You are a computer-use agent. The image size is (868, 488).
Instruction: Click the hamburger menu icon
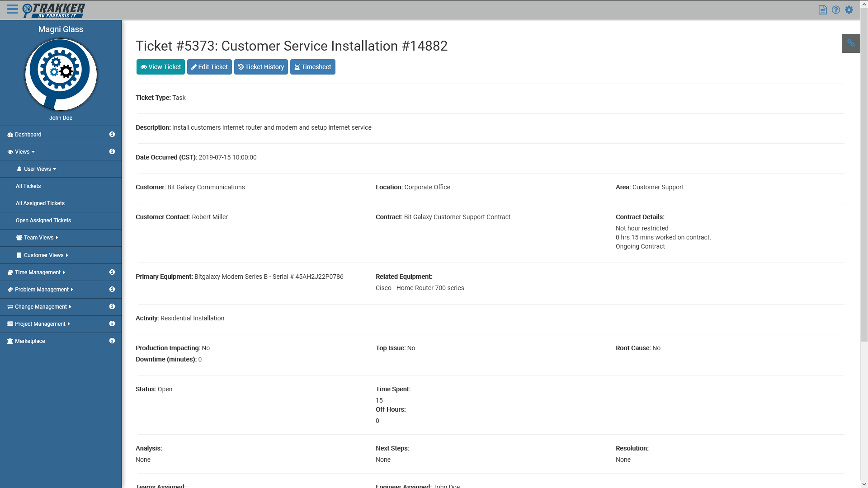(13, 9)
